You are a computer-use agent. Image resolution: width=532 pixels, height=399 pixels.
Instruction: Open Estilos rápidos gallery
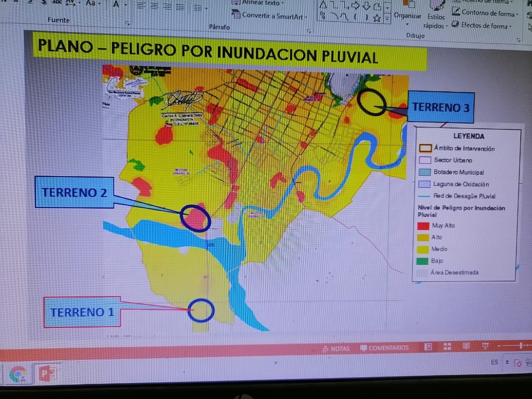pos(436,15)
